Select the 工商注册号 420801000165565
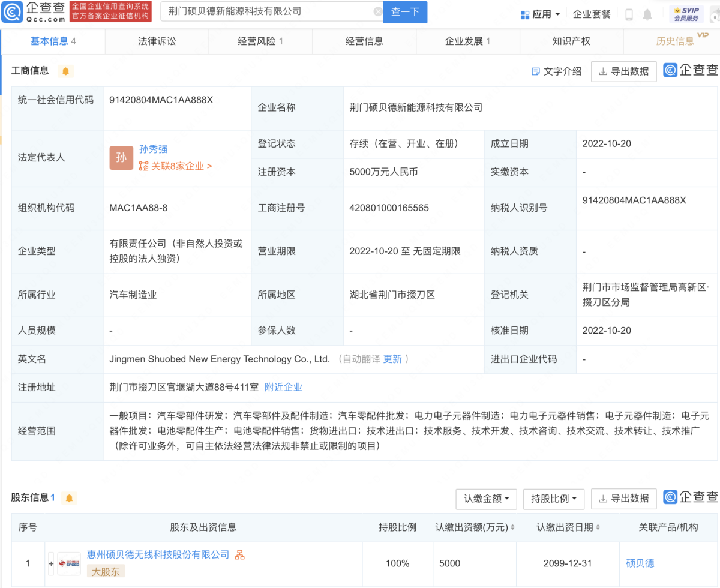Image resolution: width=720 pixels, height=588 pixels. 389,208
